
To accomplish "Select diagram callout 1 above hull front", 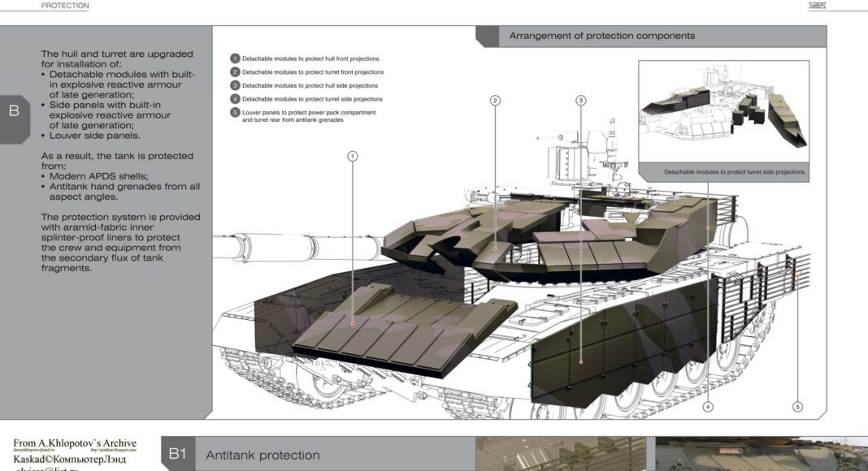I will pyautogui.click(x=353, y=157).
